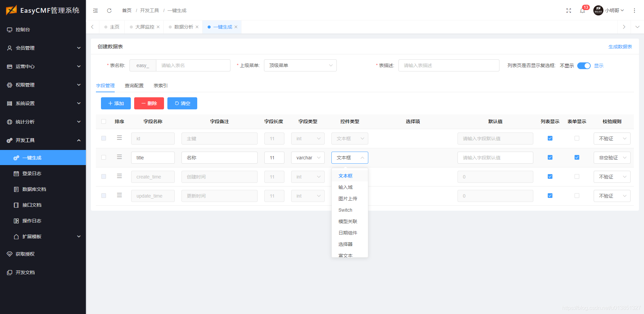This screenshot has height=314, width=644.
Task: Click the drag handle for create_time row
Action: coord(119,176)
